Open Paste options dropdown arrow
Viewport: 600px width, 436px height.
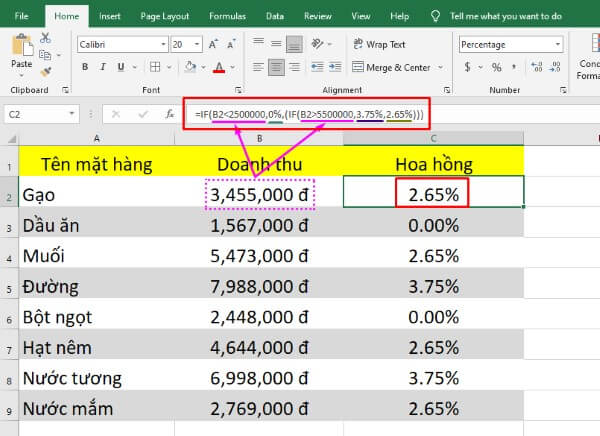tap(21, 75)
